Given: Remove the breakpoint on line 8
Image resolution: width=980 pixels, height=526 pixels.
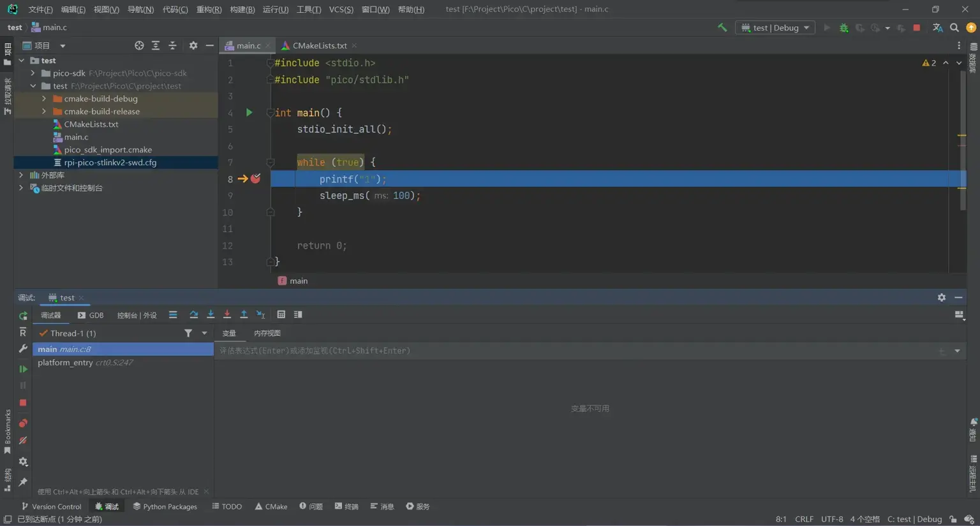Looking at the screenshot, I should 255,179.
